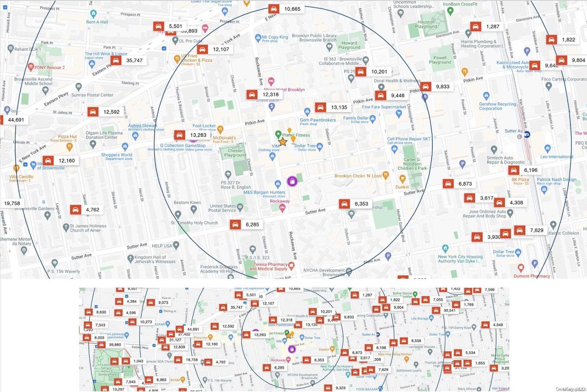Select the 8,630 marker in the lower map
Screen dimensions: 587x392
[97, 312]
